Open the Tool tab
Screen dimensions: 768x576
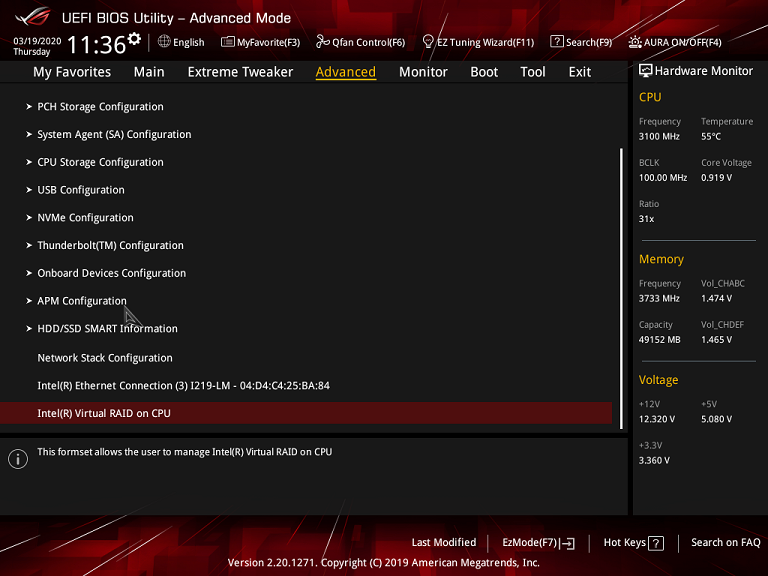coord(532,72)
